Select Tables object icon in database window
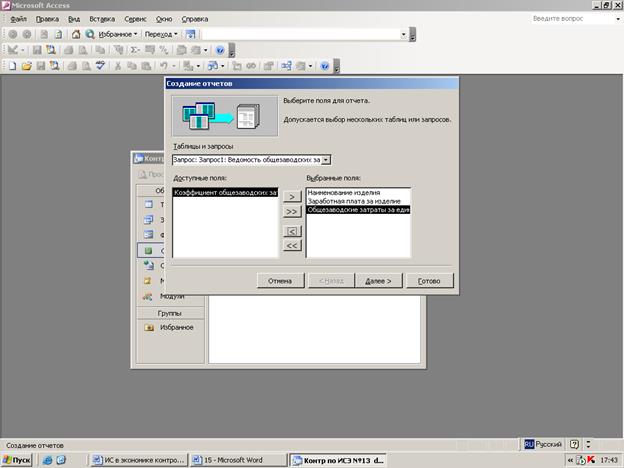Image resolution: width=624 pixels, height=468 pixels. 148,204
